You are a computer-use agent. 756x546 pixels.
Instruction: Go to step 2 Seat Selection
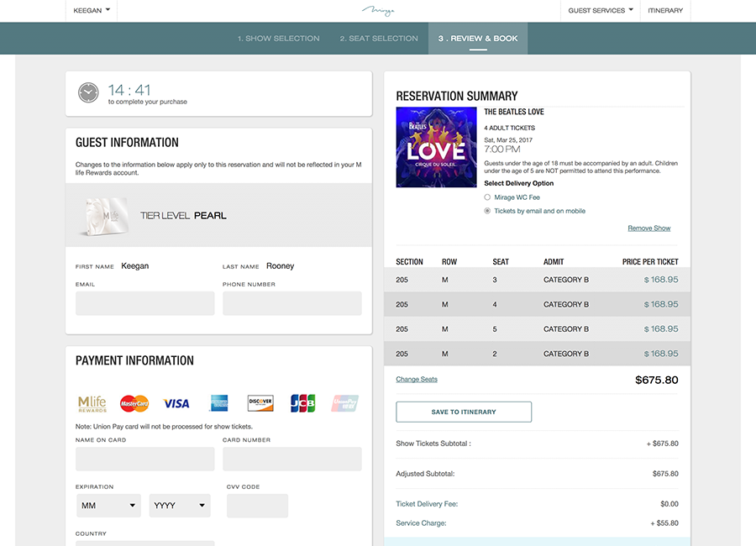pyautogui.click(x=379, y=38)
